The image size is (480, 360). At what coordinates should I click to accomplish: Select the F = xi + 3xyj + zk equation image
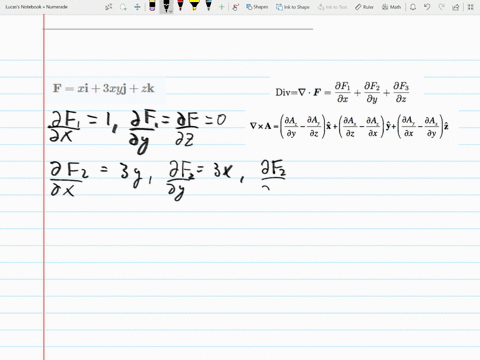(x=106, y=89)
